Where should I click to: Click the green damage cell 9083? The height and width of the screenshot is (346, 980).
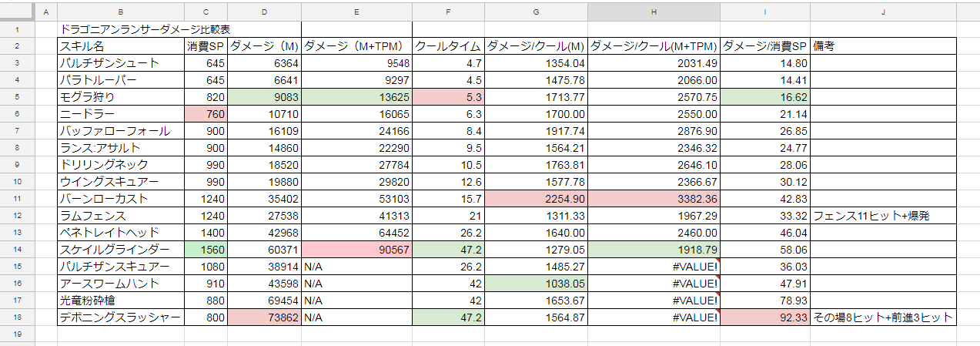(x=264, y=97)
